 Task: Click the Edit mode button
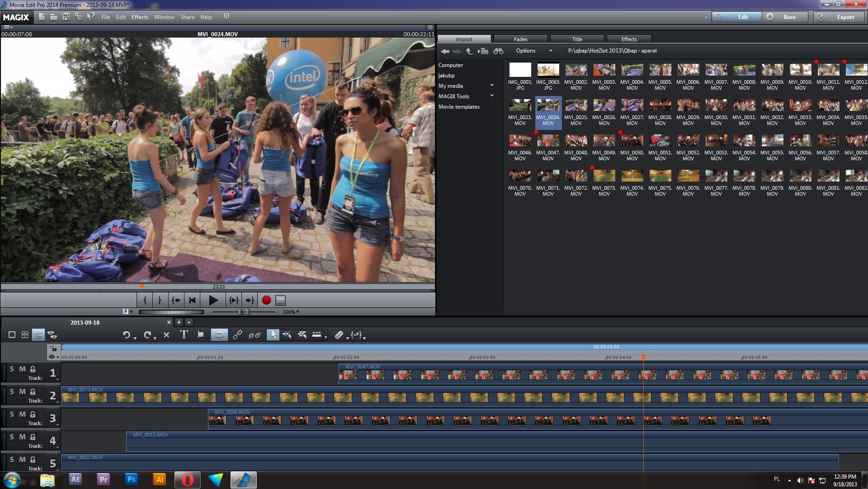pos(736,17)
